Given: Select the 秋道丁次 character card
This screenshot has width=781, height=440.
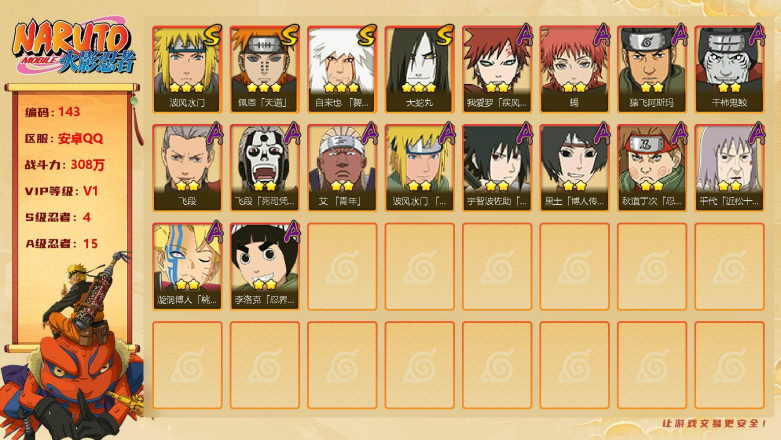Looking at the screenshot, I should click(x=652, y=167).
